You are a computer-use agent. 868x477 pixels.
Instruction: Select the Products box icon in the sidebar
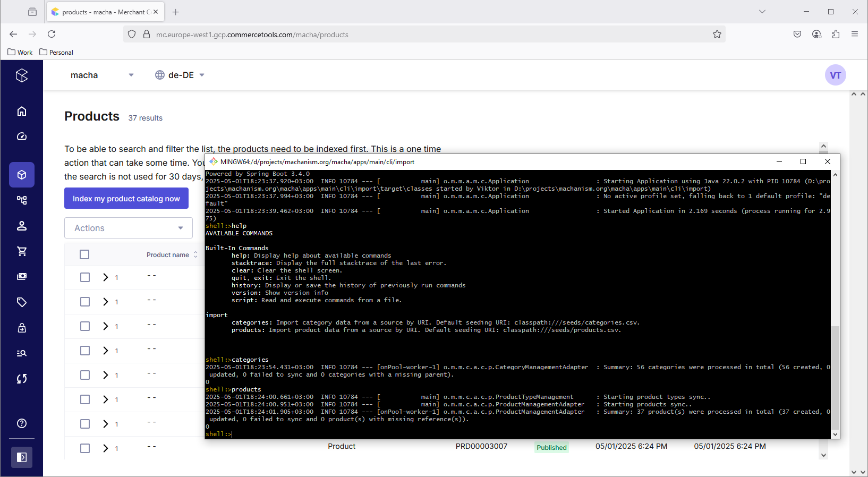[22, 175]
